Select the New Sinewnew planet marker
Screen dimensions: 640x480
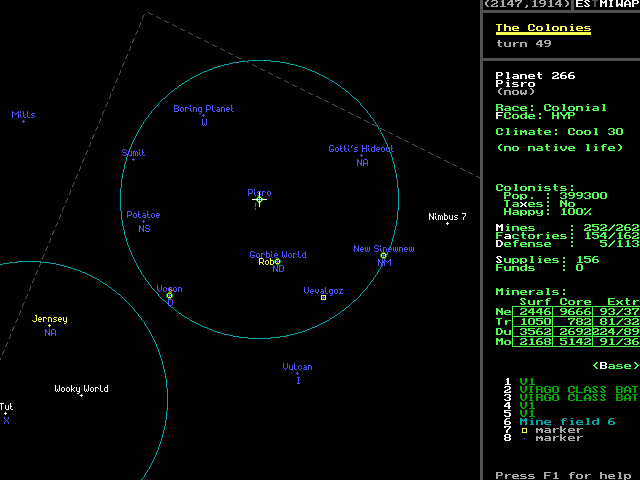coord(383,257)
